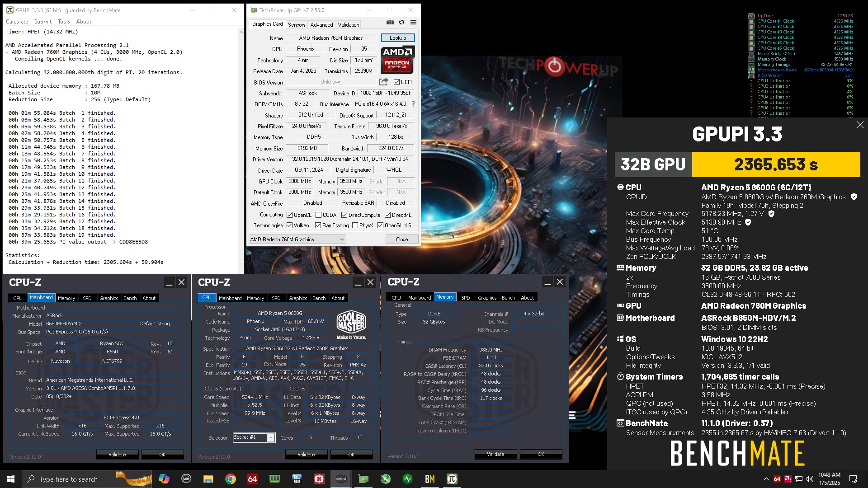868x488 pixels.
Task: Click the GPU-Z screenshot camera icon
Action: (390, 22)
